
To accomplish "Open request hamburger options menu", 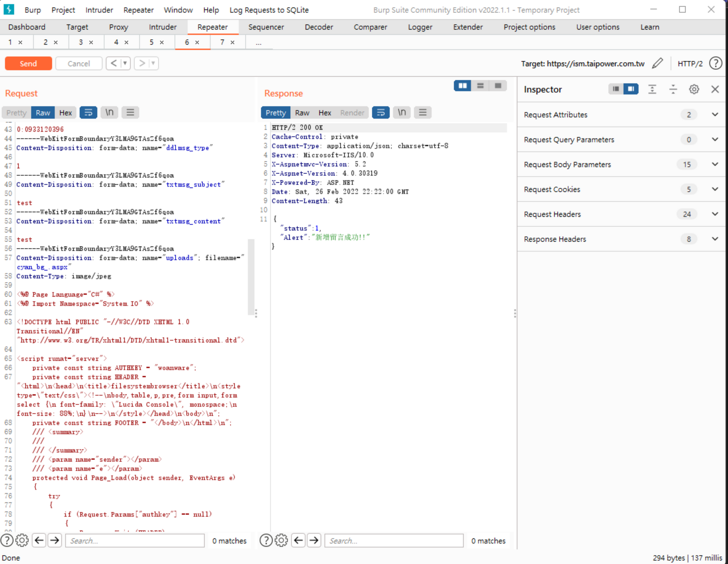I will (130, 112).
